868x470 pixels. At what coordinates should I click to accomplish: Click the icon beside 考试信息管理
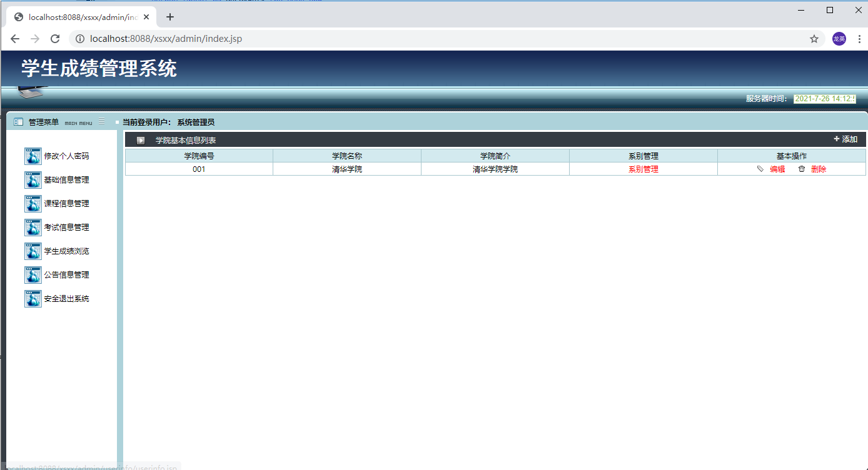pyautogui.click(x=33, y=227)
